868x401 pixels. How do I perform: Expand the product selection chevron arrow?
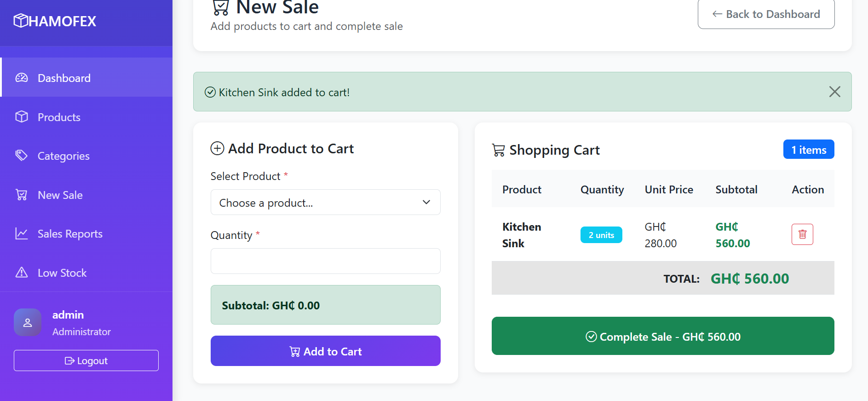click(426, 202)
